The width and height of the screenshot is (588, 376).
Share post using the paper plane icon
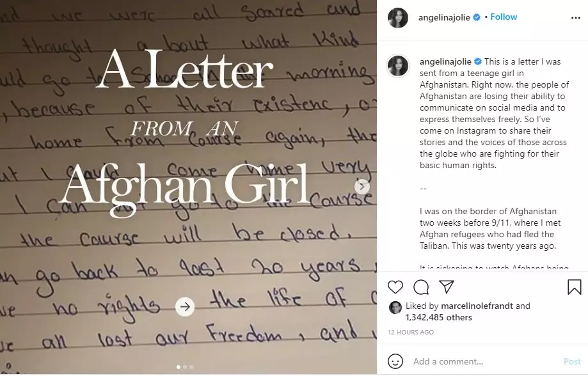click(447, 286)
